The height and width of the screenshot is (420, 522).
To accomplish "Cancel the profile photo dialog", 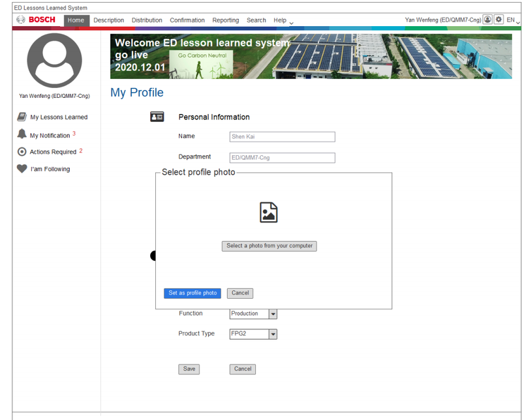I will pyautogui.click(x=240, y=293).
